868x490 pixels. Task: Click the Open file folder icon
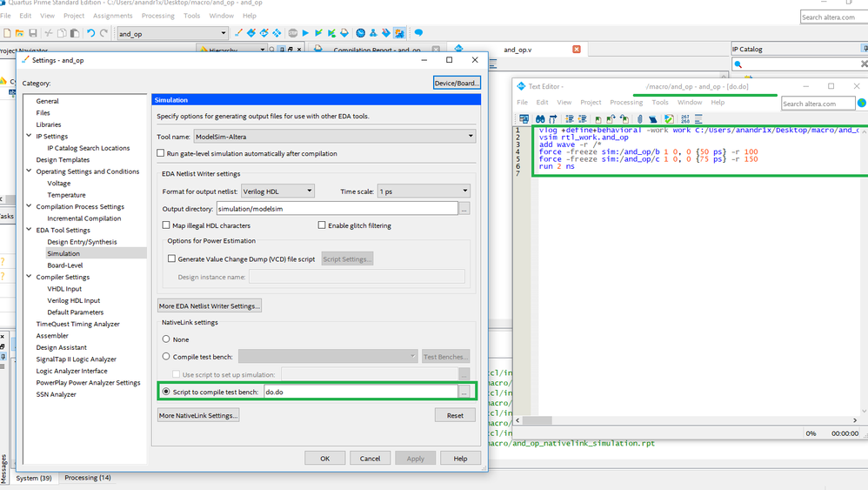tap(20, 33)
